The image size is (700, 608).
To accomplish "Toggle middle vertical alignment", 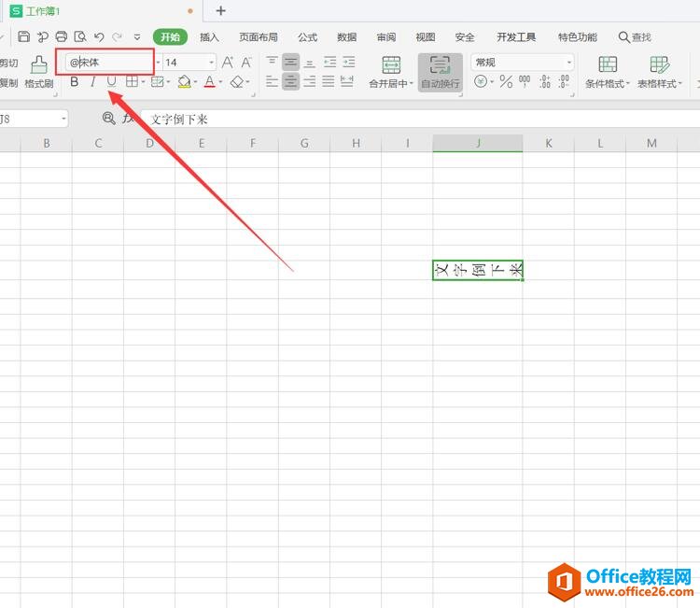I will [290, 62].
